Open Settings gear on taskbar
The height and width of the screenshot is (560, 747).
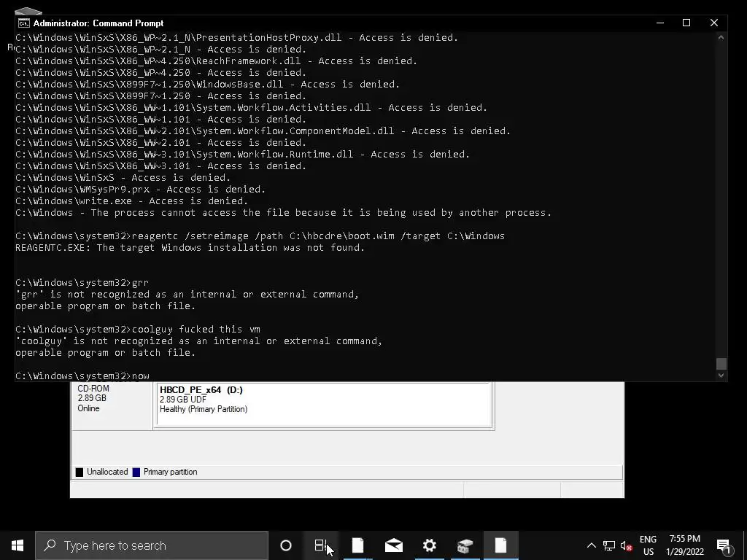tap(429, 545)
